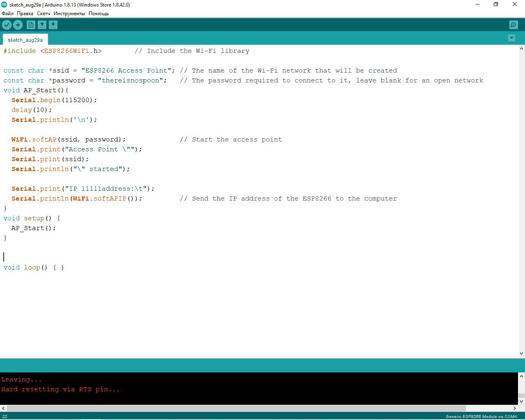
Task: Click the Serial.begin(115200) line
Action: point(54,100)
